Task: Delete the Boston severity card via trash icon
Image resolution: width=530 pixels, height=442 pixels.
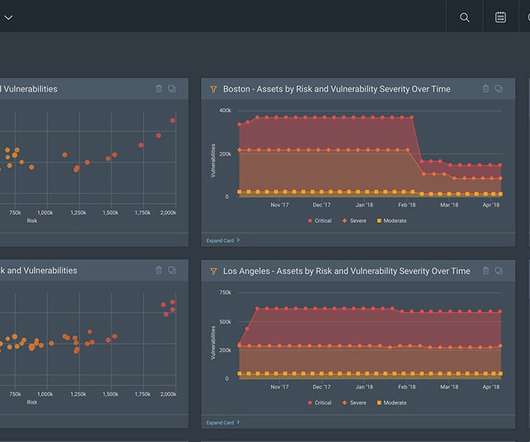Action: coord(486,89)
